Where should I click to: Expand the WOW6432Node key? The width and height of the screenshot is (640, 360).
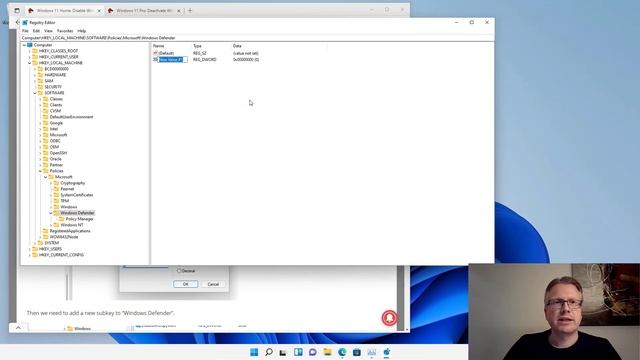click(40, 237)
